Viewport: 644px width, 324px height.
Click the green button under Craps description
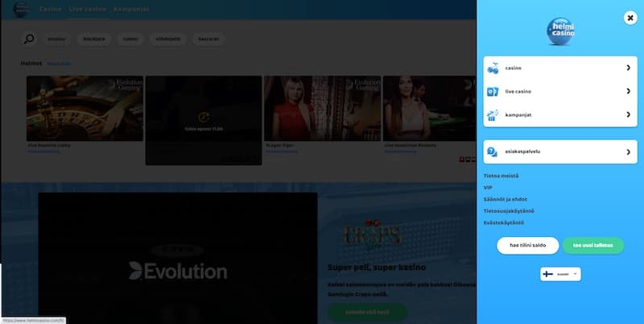click(368, 313)
